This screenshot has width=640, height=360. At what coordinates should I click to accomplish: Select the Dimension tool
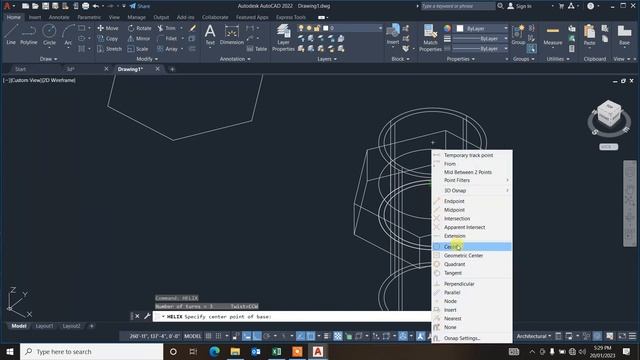231,34
